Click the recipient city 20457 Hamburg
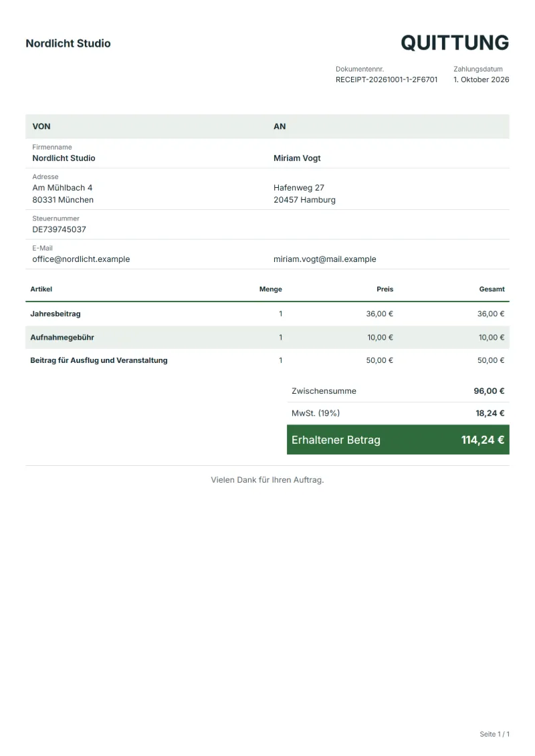535x756 pixels. click(x=304, y=200)
